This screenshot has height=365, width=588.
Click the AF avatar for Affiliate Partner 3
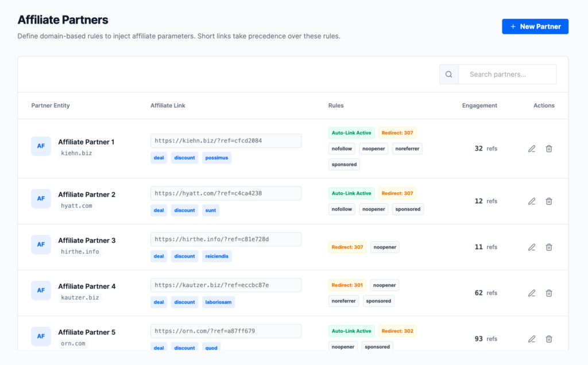pos(41,244)
